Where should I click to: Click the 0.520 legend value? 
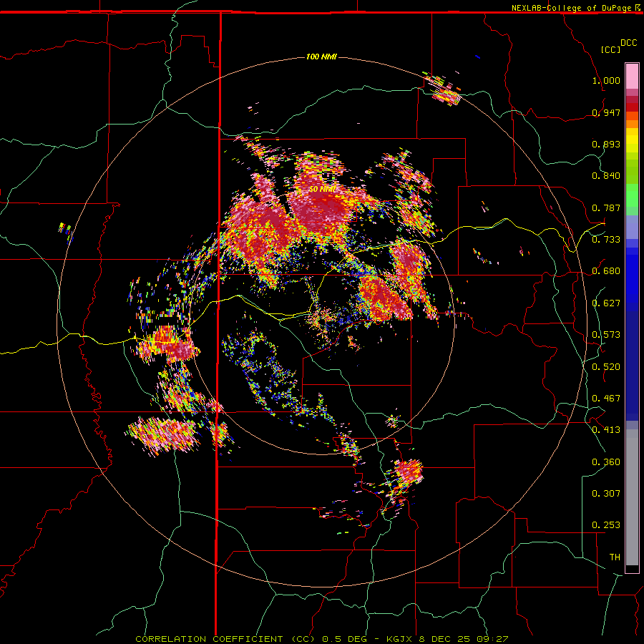click(606, 366)
